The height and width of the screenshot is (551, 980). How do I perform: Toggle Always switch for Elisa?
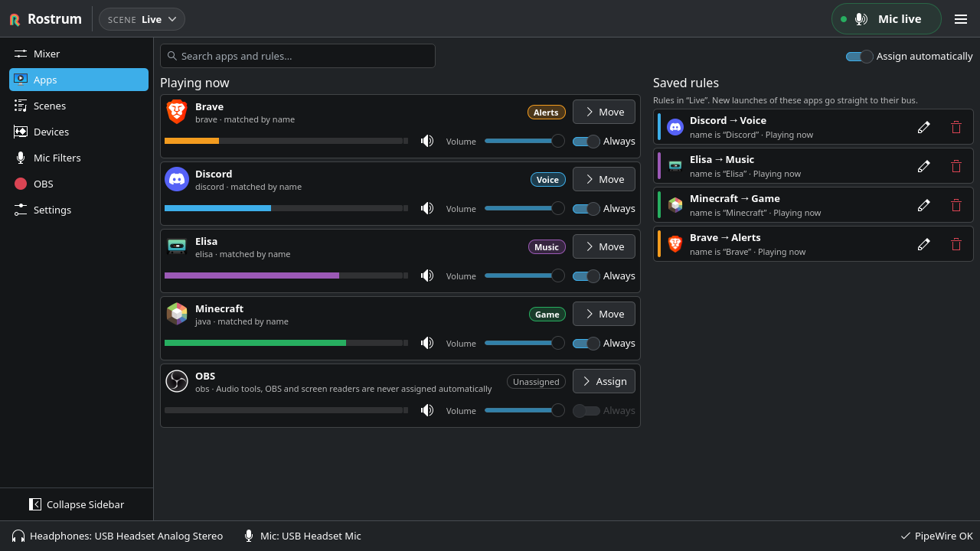coord(586,275)
